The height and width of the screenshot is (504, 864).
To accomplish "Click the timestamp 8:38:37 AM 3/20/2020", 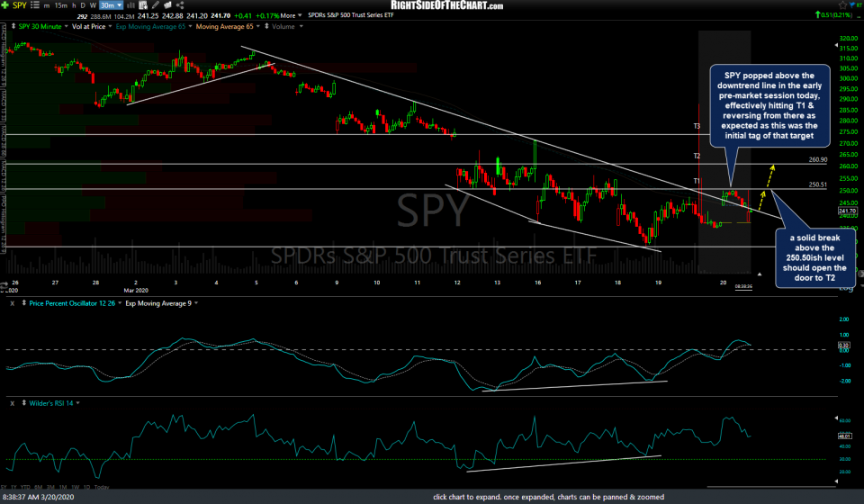I will (38, 497).
